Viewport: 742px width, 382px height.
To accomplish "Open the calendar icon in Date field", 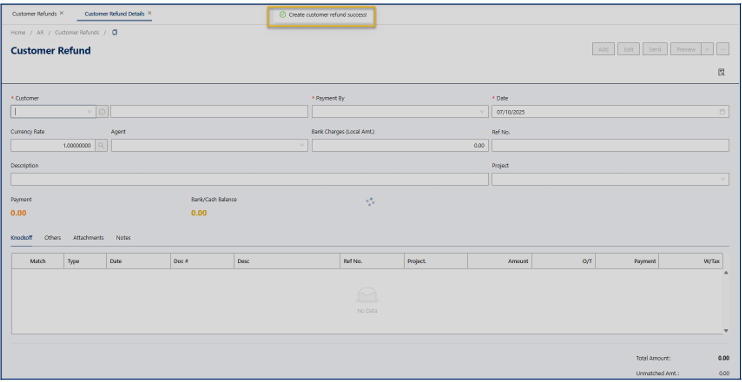I will click(x=722, y=112).
